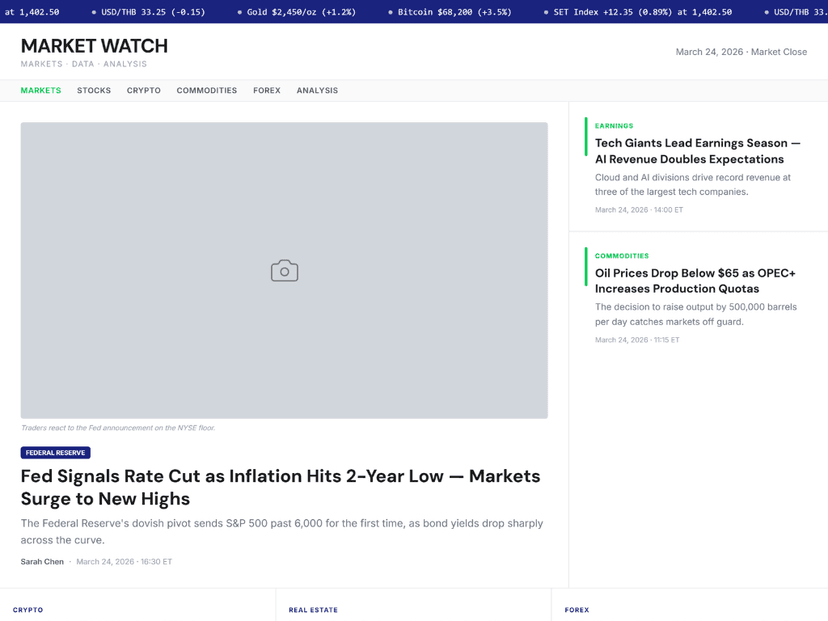828x621 pixels.
Task: Open the Markets nav tab
Action: [x=41, y=90]
